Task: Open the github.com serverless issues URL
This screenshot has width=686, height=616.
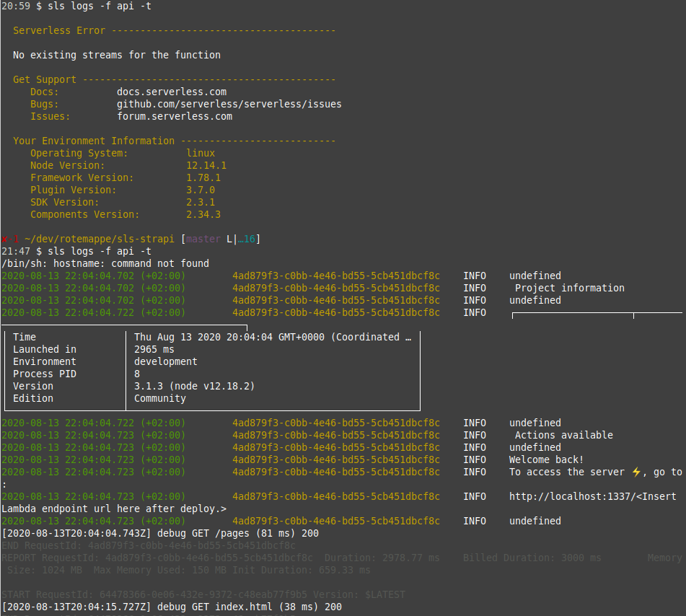Action: (229, 104)
